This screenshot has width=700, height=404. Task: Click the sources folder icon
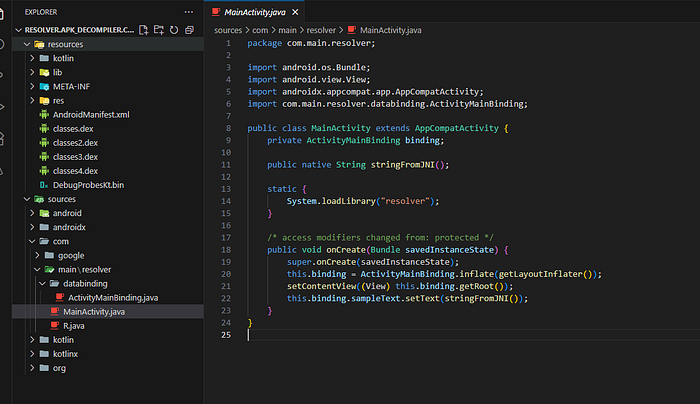(39, 199)
